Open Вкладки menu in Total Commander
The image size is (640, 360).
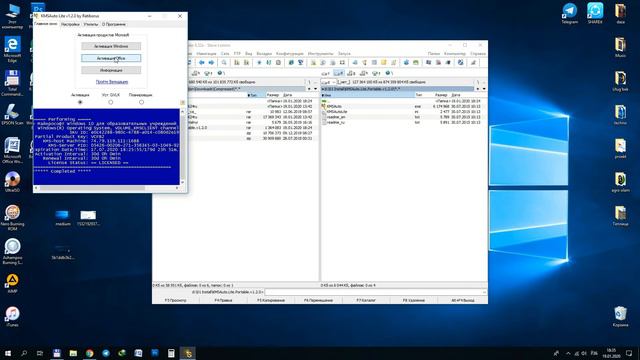264,53
